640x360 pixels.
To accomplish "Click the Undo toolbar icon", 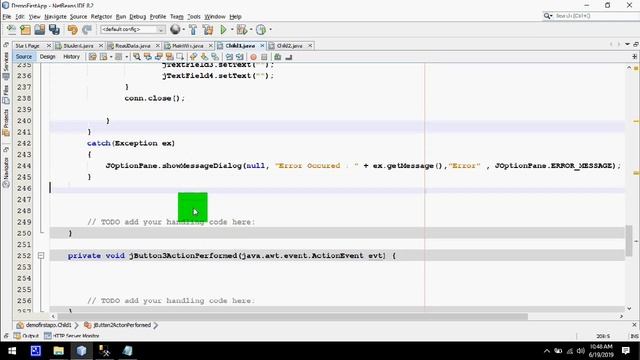I will (72, 29).
